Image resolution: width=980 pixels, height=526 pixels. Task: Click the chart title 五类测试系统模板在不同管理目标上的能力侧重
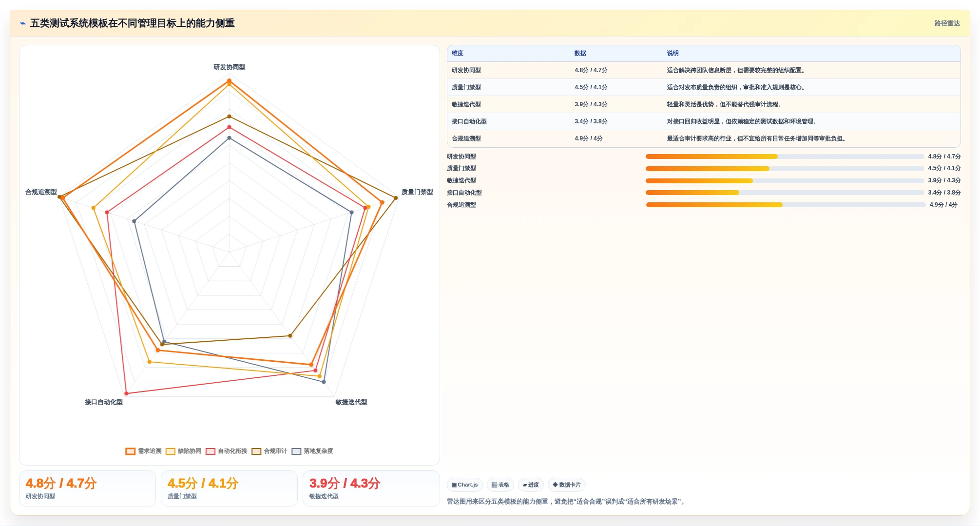[x=133, y=23]
